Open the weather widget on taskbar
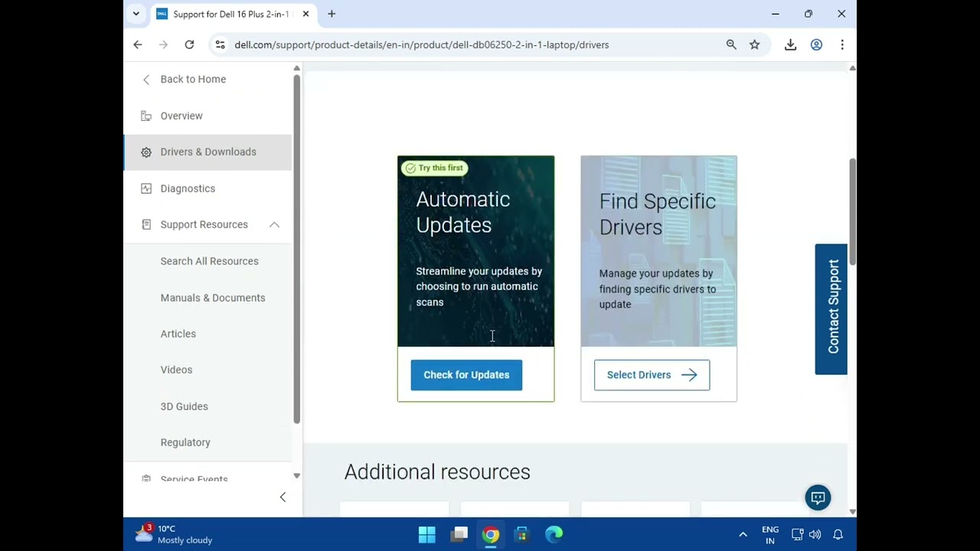The height and width of the screenshot is (551, 980). [x=175, y=534]
